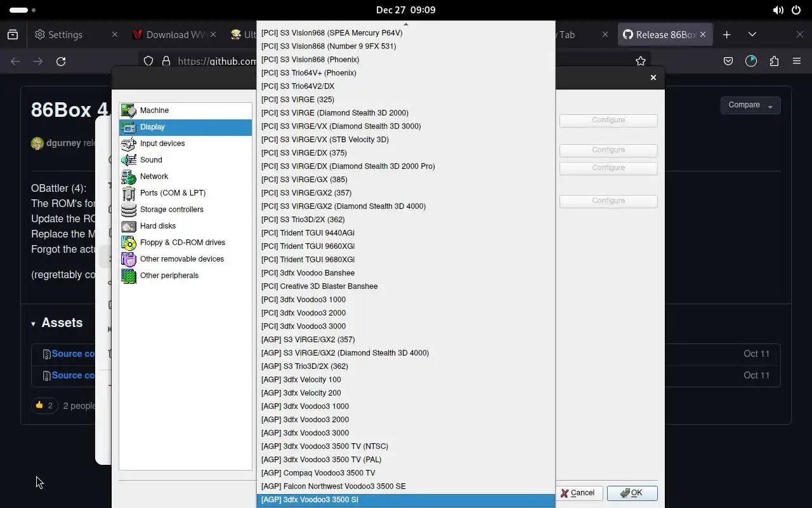Screen dimensions: 812x508
Task: Click the Storage controllers icon
Action: coord(129,210)
